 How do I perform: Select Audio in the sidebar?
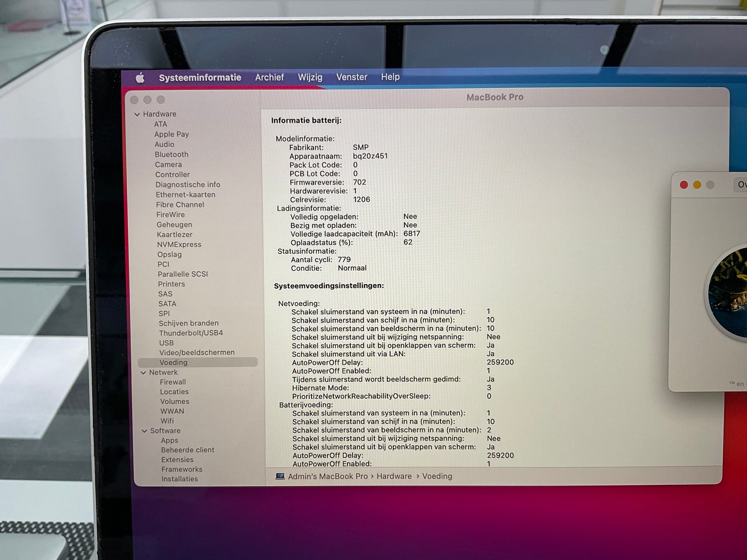click(x=164, y=145)
